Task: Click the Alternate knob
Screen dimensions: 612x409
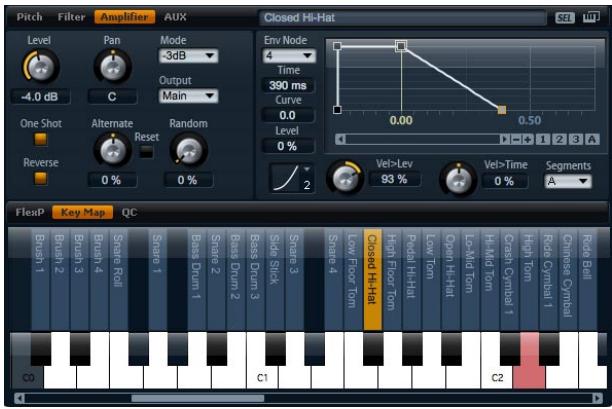Action: pos(112,150)
